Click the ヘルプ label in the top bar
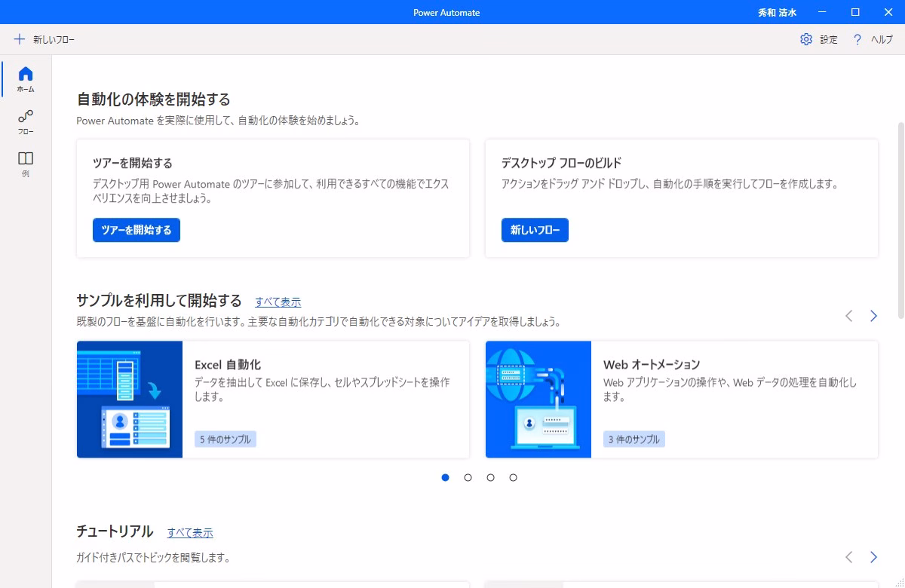This screenshot has width=905, height=588. coord(882,40)
